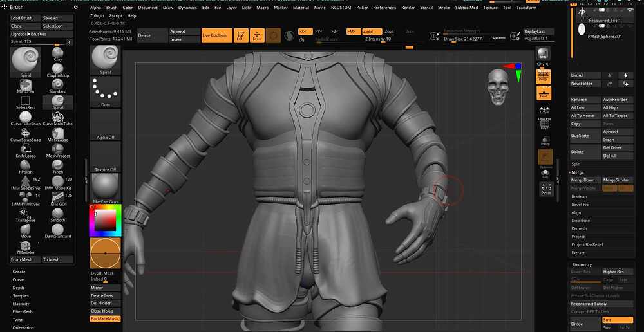Expand the Boolean subtool section

pos(579,196)
